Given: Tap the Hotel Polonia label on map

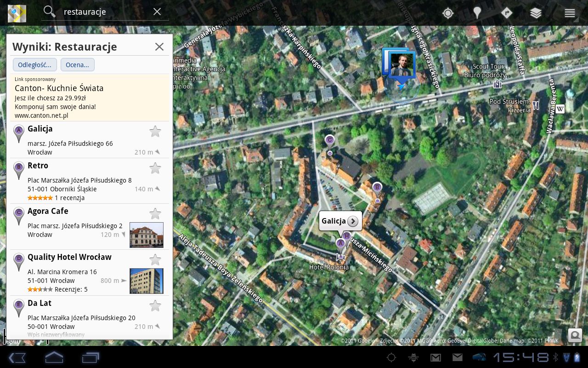Looking at the screenshot, I should [x=329, y=267].
